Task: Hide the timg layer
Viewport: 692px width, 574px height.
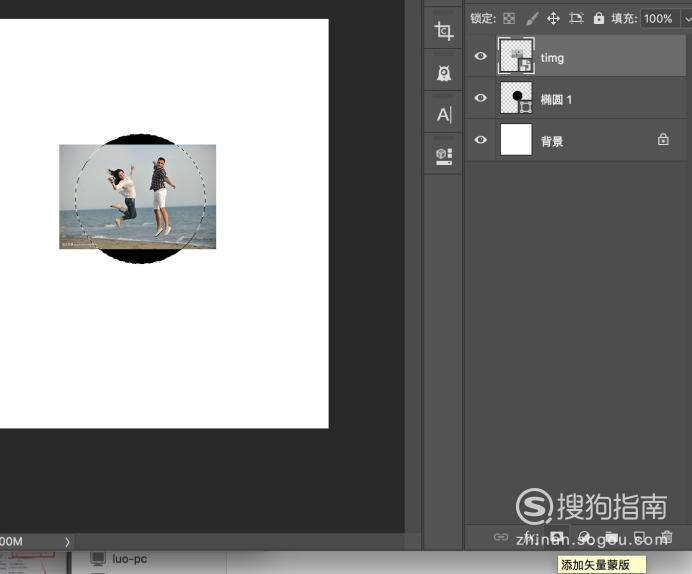Action: point(481,56)
